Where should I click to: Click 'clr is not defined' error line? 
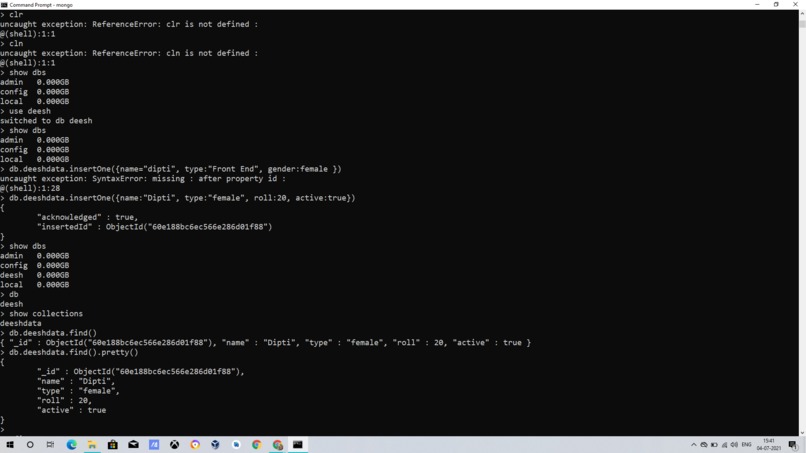(x=129, y=24)
